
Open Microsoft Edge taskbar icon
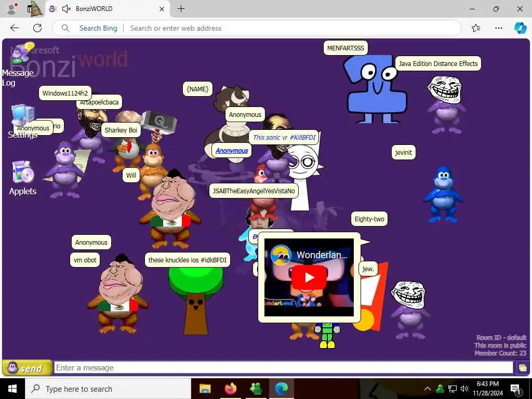282,389
